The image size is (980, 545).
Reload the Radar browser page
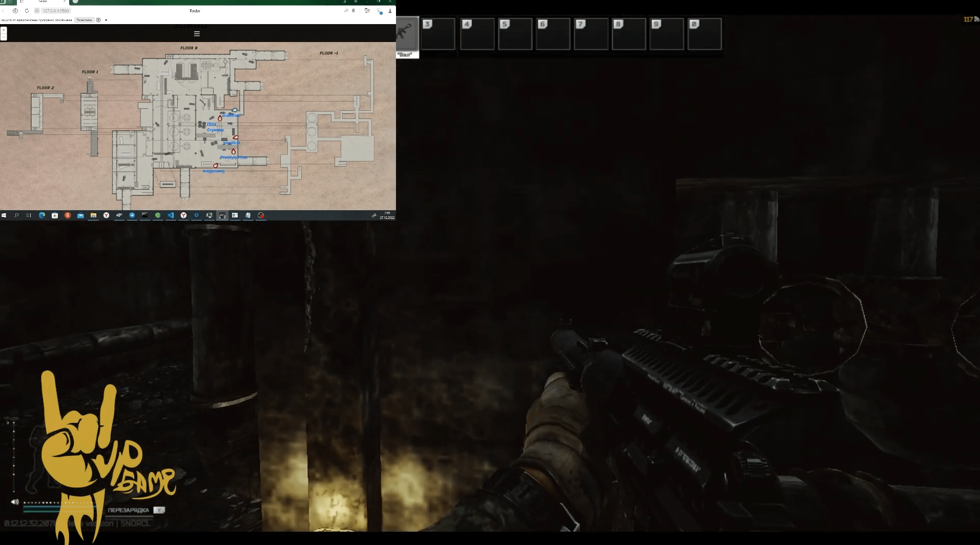[26, 11]
